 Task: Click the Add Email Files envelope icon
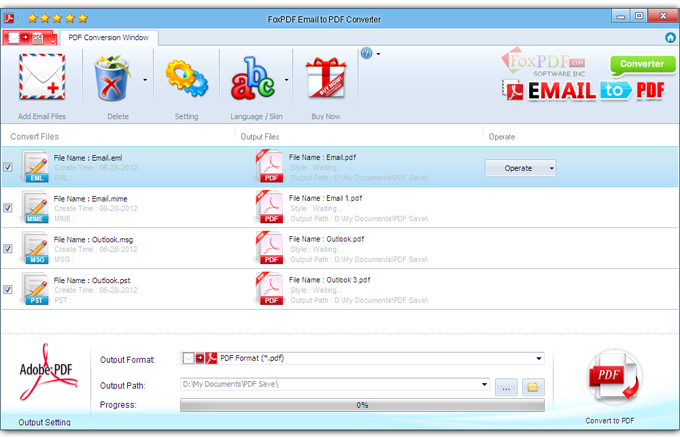click(x=42, y=77)
